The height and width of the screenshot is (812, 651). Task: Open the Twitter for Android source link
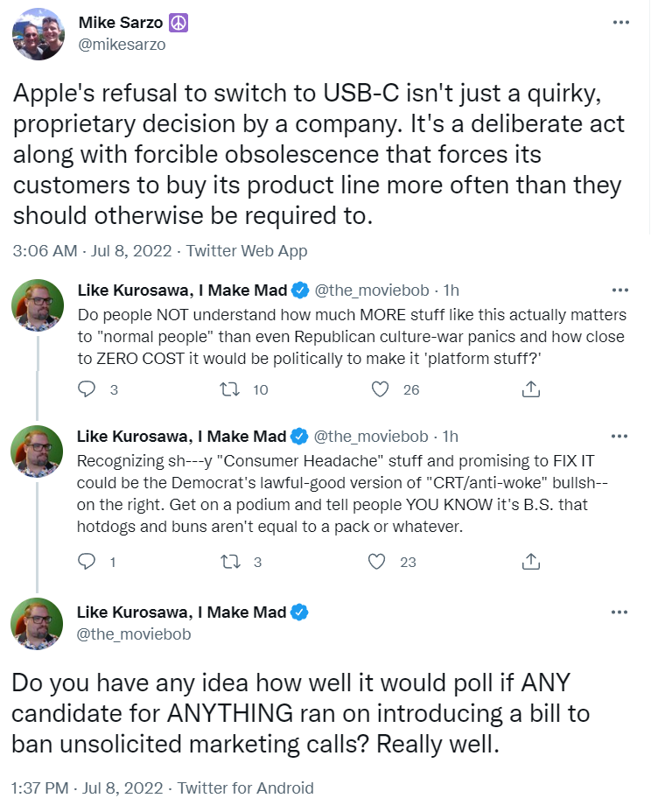(245, 787)
